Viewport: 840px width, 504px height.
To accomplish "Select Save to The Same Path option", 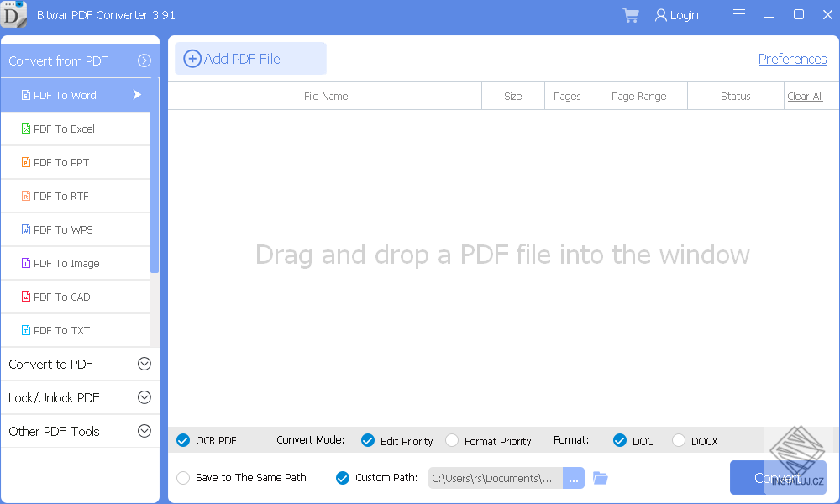I will (183, 478).
